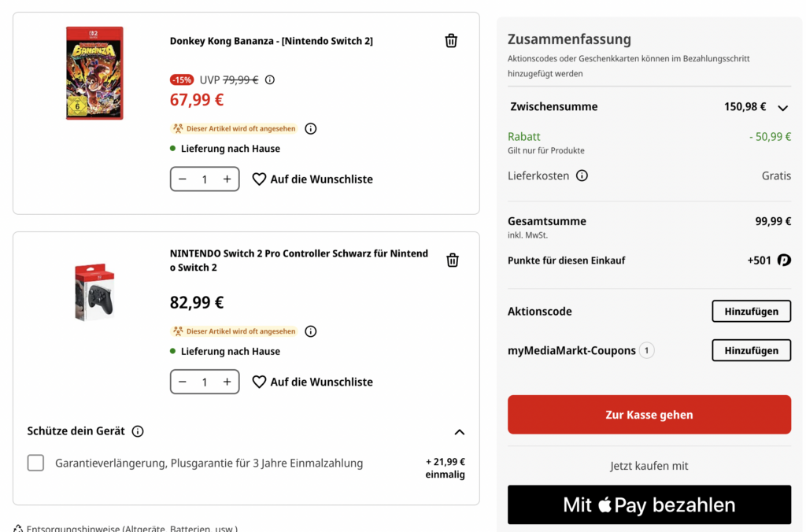Open info for Pro Controller popularity badge

(311, 331)
